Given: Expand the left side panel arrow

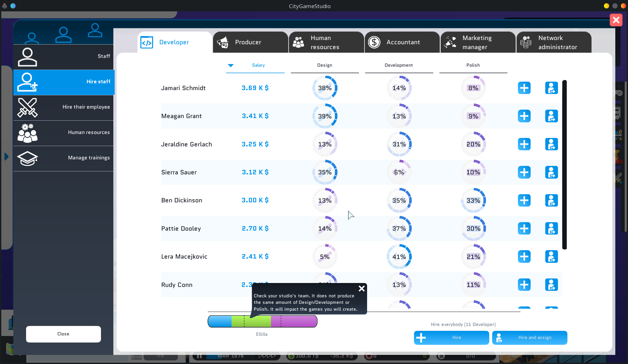Looking at the screenshot, I should (x=7, y=157).
